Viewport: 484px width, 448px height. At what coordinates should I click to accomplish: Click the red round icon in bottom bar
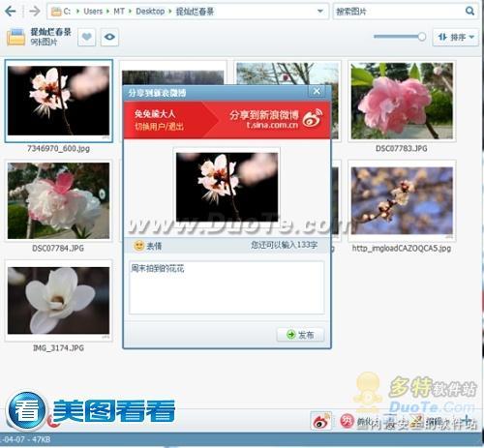(x=347, y=421)
